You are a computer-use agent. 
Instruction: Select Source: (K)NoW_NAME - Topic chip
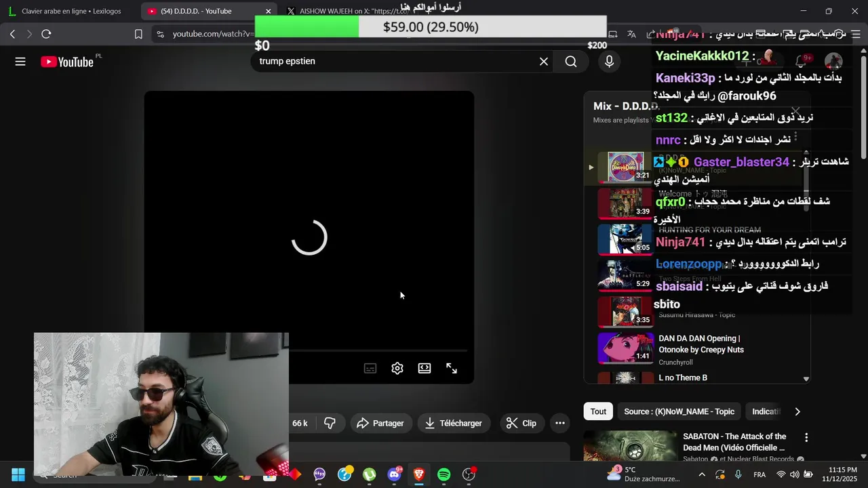pos(679,411)
